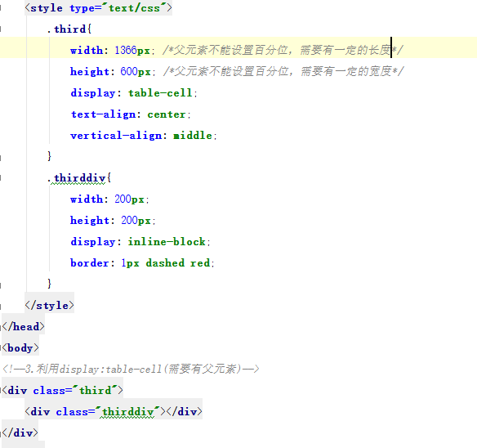Select the word dashed in border value
477x448 pixels.
coord(165,263)
